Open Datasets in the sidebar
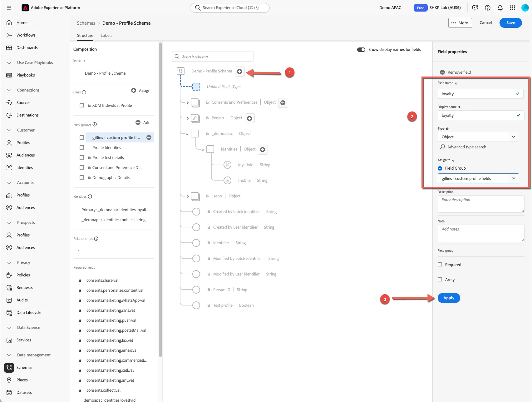This screenshot has height=402, width=532. pos(24,392)
